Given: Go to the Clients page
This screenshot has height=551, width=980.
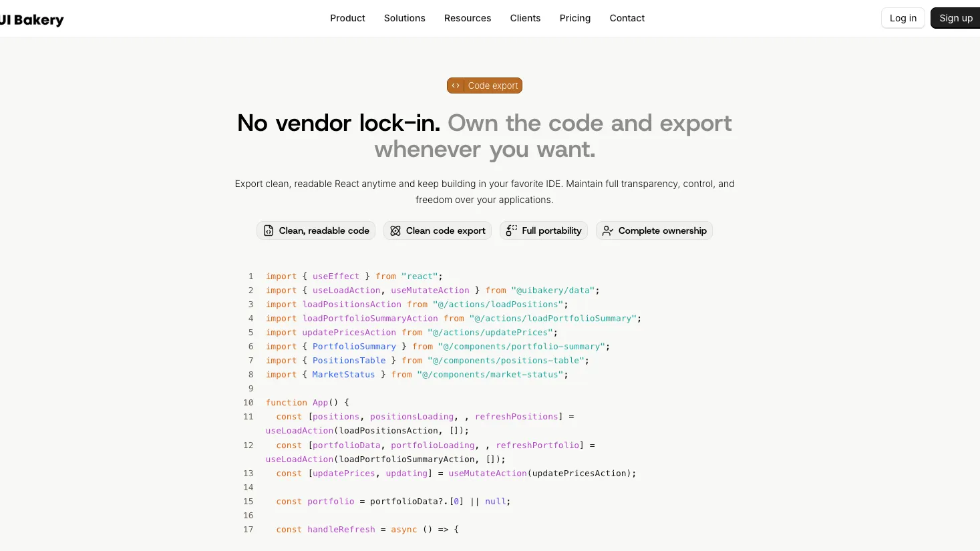Looking at the screenshot, I should (525, 18).
